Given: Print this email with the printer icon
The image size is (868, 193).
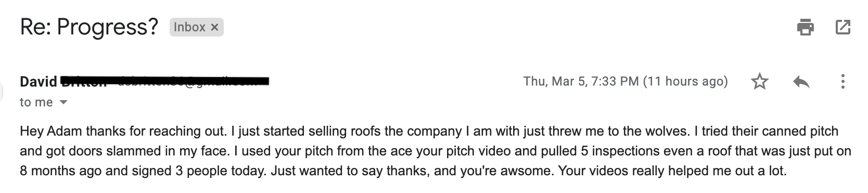Looking at the screenshot, I should click(x=806, y=27).
